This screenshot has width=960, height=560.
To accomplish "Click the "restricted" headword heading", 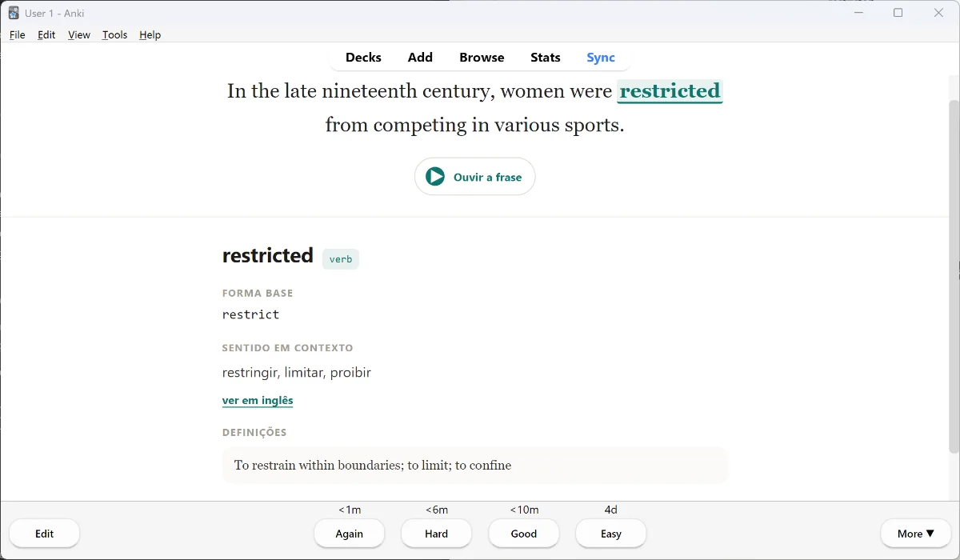I will pos(268,256).
